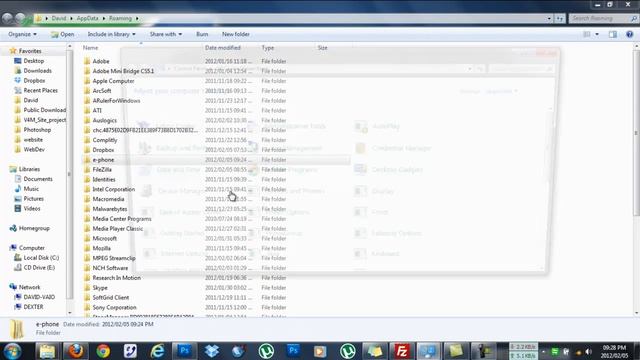Select the Skype folder icon
640x360 pixels.
pos(87,288)
